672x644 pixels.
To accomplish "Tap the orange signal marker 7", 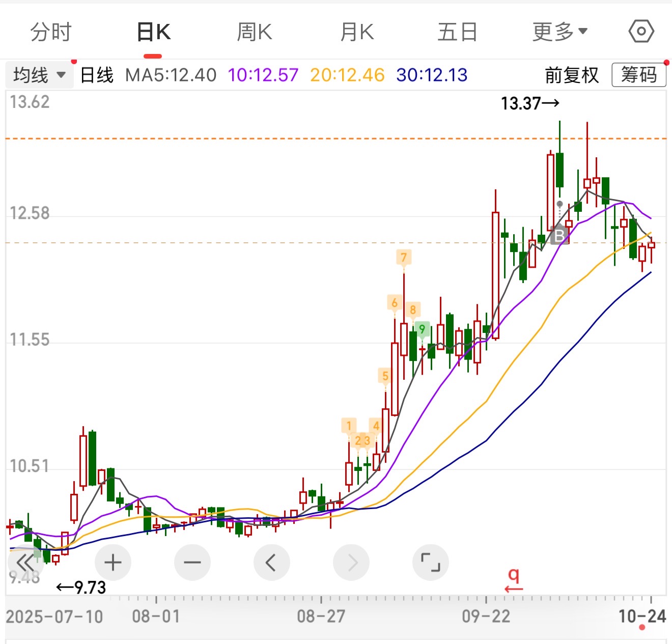I will (404, 258).
